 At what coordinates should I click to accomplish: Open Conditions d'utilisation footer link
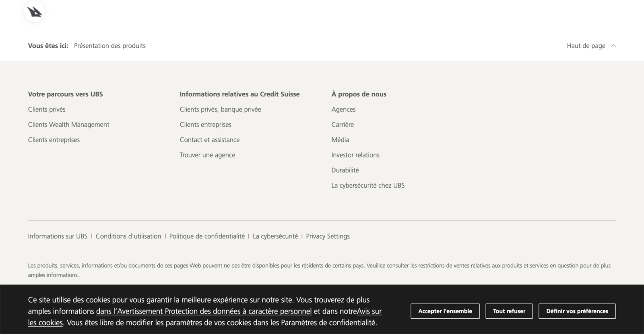[128, 236]
